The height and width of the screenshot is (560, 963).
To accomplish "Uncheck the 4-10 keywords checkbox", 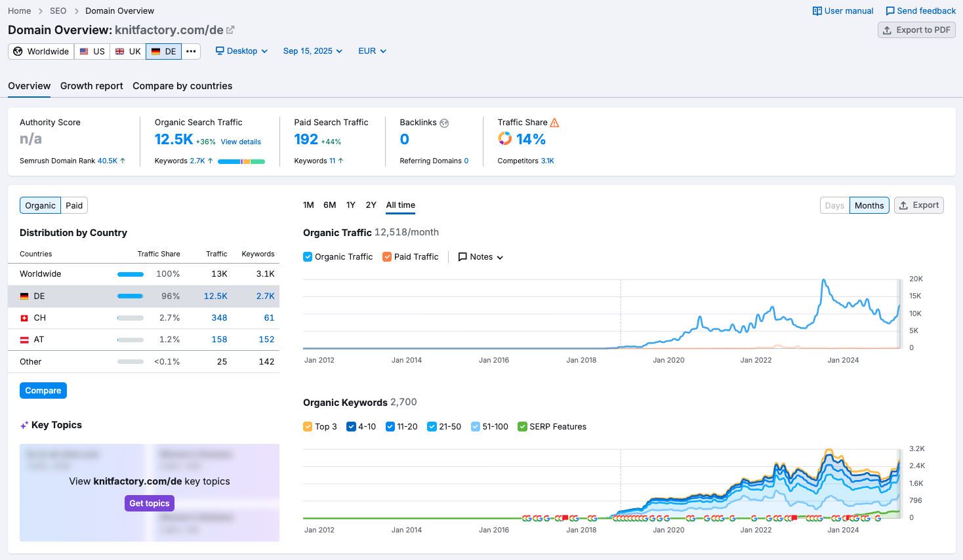I will [351, 427].
